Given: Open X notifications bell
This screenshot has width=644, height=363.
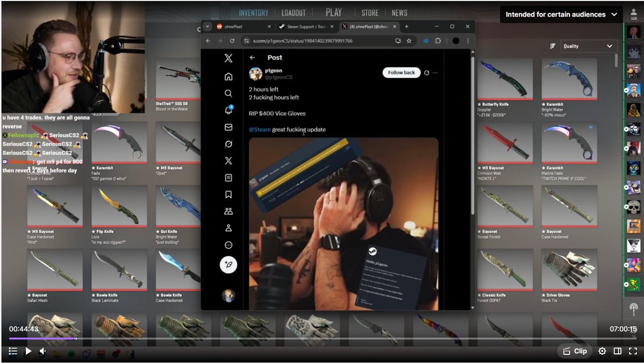Looking at the screenshot, I should (x=228, y=110).
